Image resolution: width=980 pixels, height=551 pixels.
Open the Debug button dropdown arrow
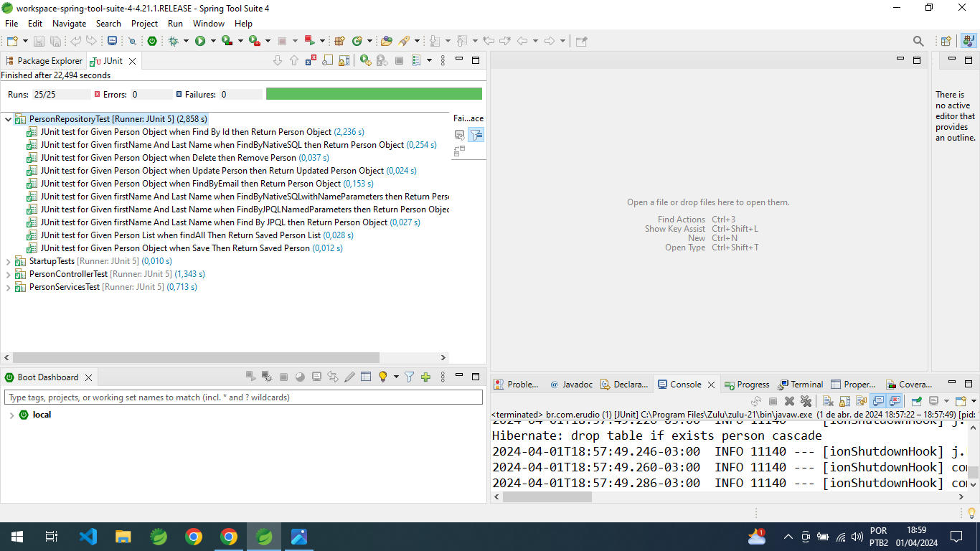click(x=186, y=41)
